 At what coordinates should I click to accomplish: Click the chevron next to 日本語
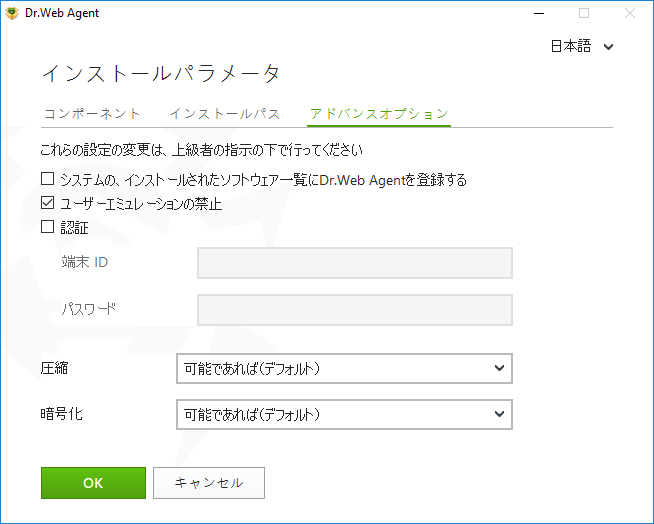coord(608,47)
